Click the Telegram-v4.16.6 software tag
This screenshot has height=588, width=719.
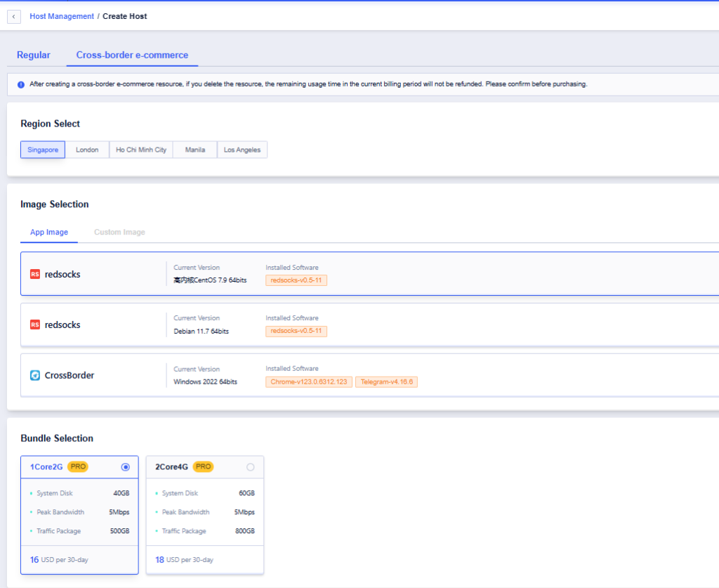pos(387,381)
